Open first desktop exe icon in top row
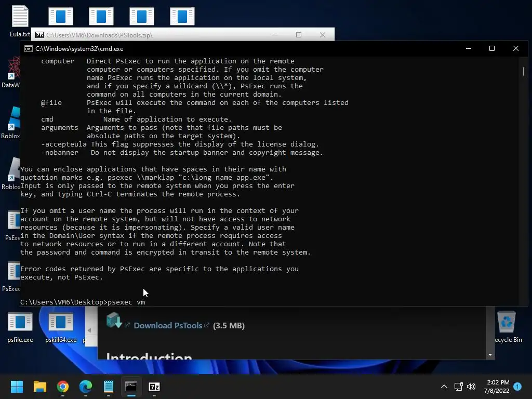Viewport: 532px width, 399px height. [x=61, y=16]
